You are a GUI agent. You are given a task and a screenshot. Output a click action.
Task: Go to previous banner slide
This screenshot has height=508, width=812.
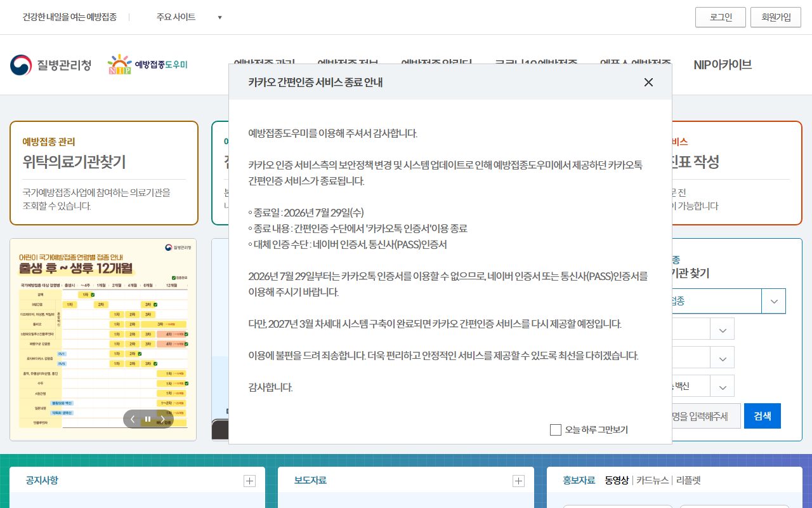133,419
